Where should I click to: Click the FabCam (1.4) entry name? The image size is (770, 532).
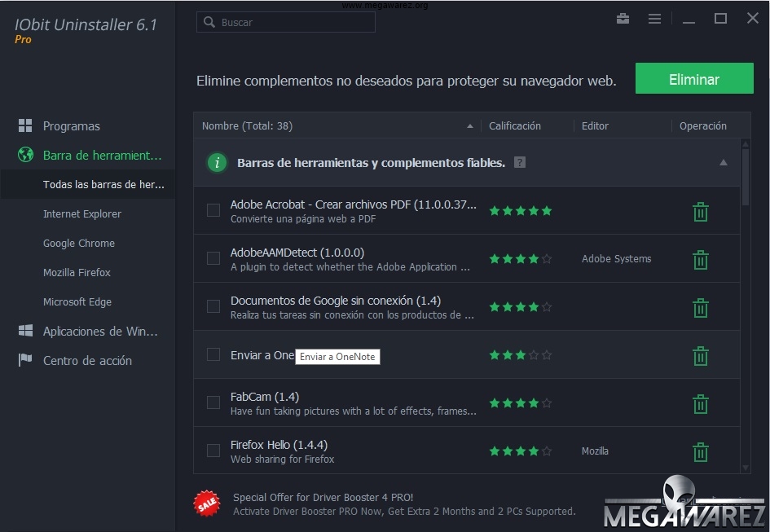pos(265,397)
